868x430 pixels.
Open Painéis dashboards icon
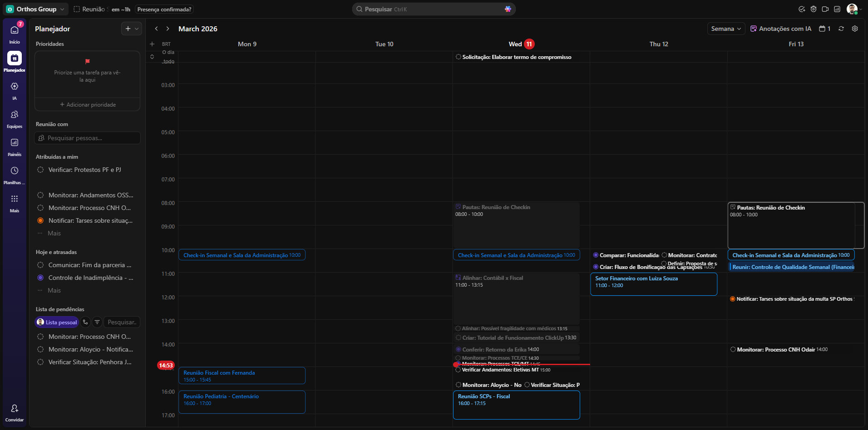[x=15, y=143]
